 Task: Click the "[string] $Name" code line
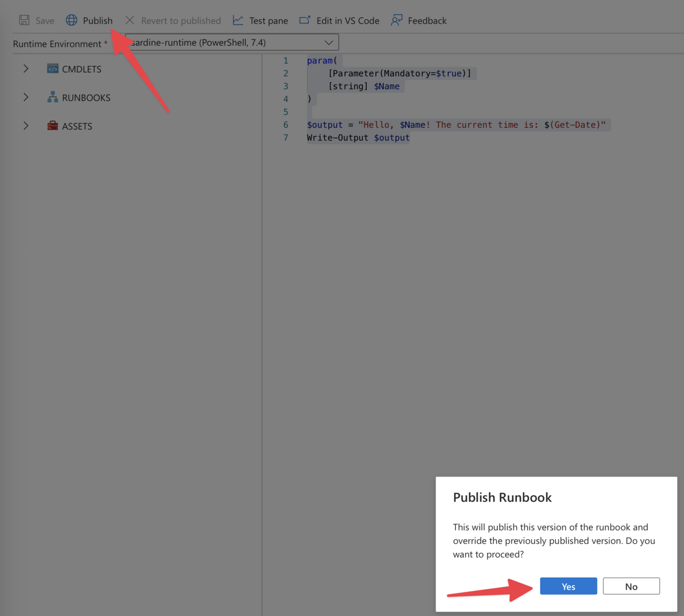tap(364, 87)
